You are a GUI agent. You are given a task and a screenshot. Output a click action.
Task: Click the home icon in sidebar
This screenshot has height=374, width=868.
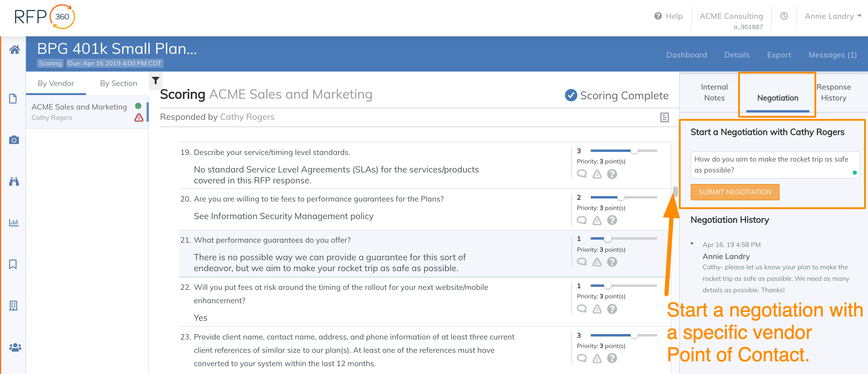coord(14,50)
